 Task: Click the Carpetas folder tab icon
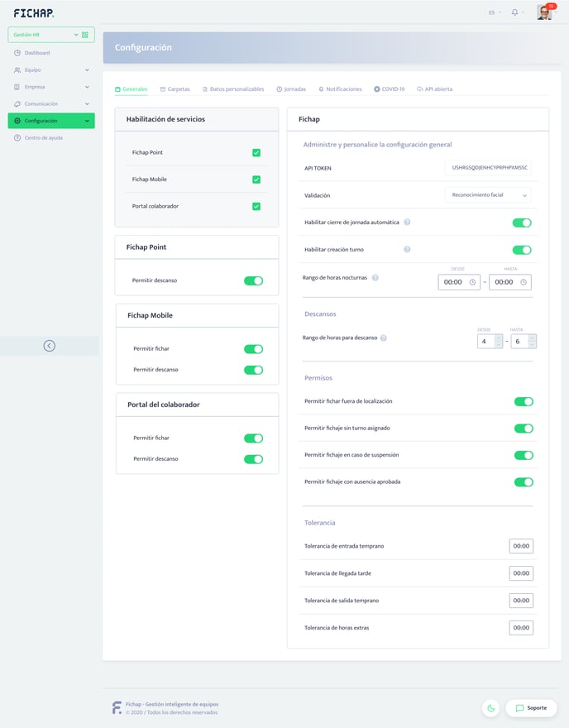click(x=163, y=89)
